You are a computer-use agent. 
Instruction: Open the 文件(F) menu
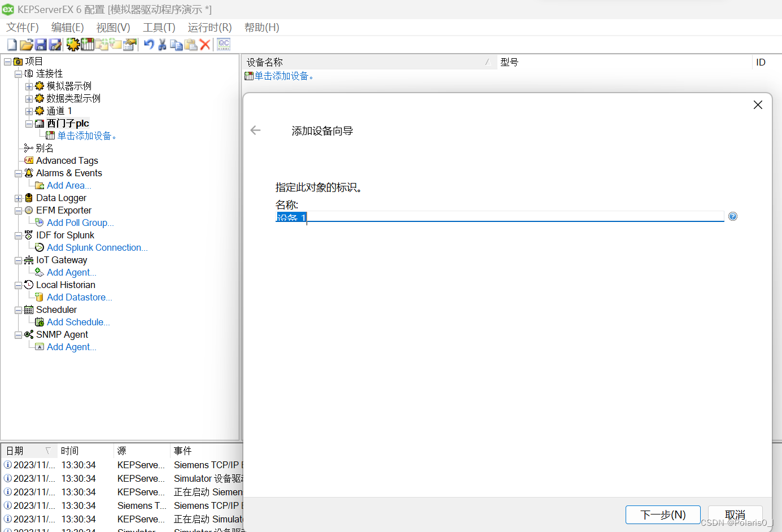pos(23,27)
